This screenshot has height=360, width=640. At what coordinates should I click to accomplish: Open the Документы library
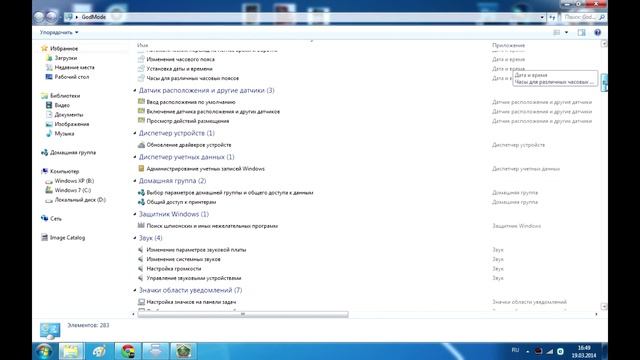coord(69,115)
